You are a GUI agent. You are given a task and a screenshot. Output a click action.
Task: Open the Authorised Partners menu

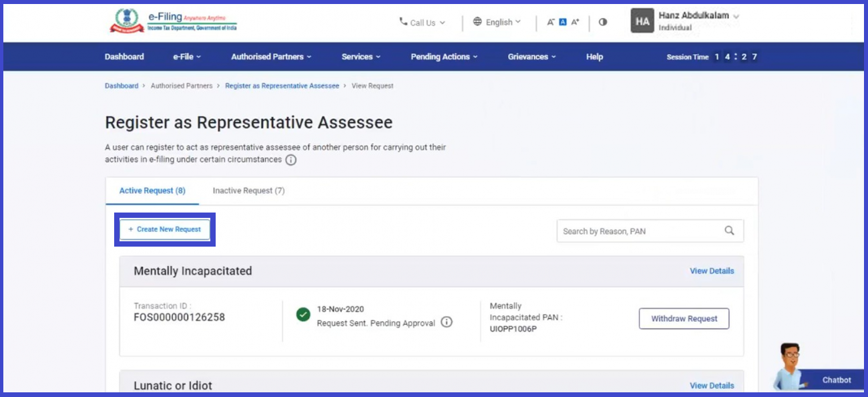271,57
